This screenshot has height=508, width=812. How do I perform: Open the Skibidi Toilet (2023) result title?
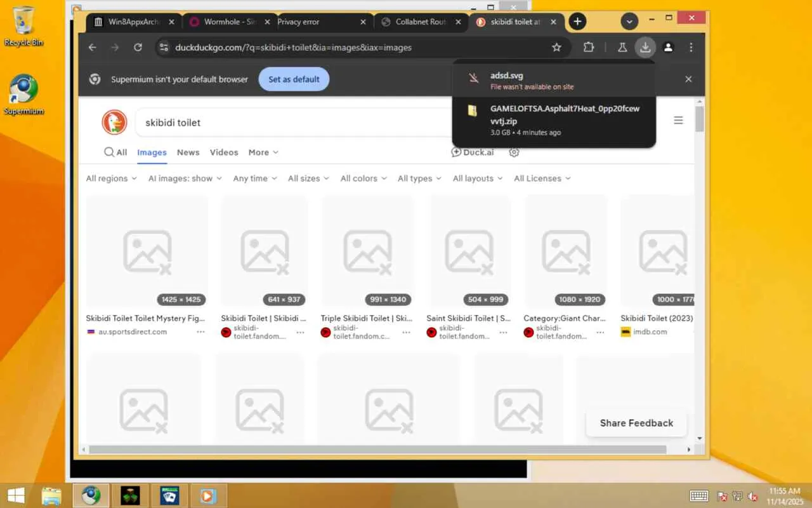point(657,318)
